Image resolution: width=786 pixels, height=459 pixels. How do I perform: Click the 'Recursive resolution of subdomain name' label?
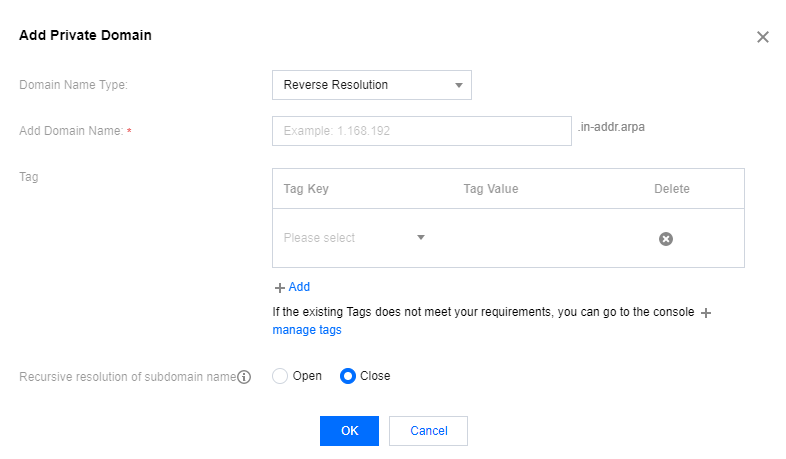[x=127, y=377]
